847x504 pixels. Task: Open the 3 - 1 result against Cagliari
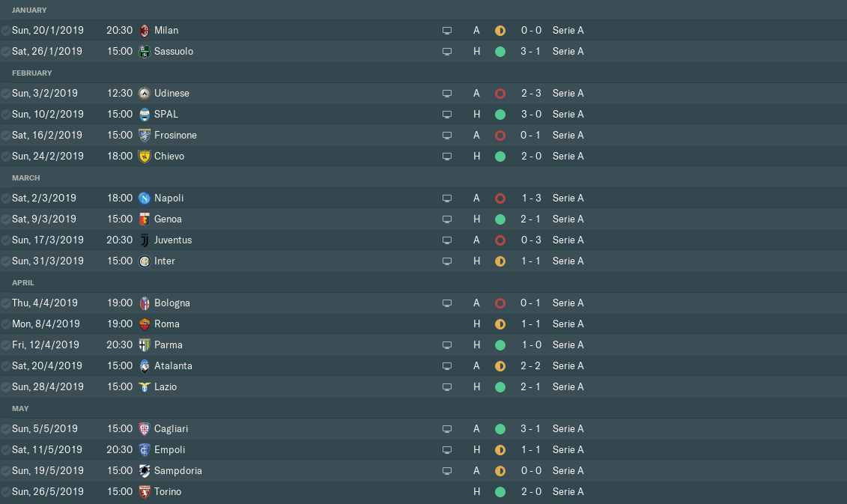coord(531,429)
